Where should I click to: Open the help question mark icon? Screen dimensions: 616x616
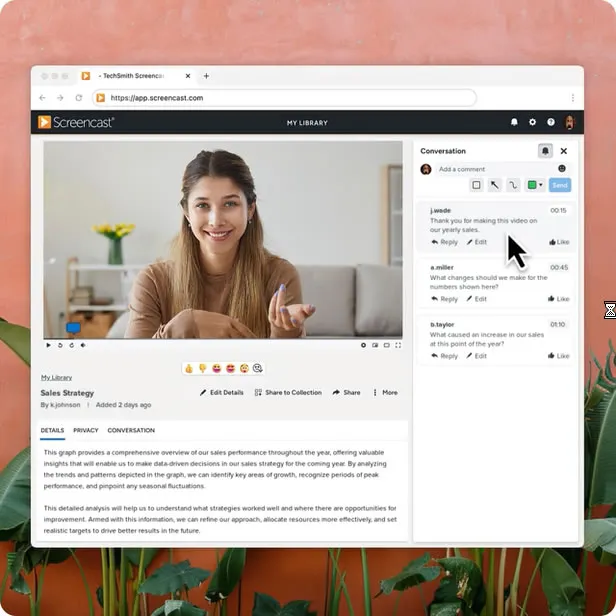(551, 122)
